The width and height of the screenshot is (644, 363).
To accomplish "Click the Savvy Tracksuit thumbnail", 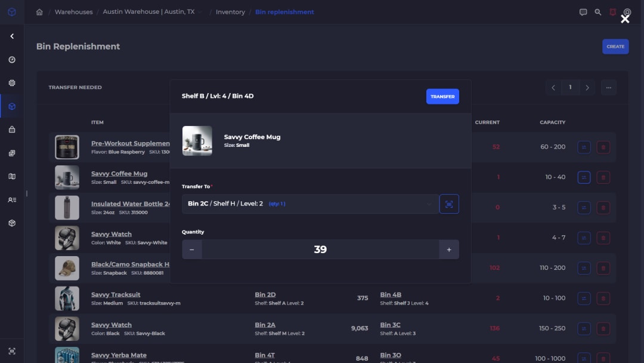I will click(67, 298).
